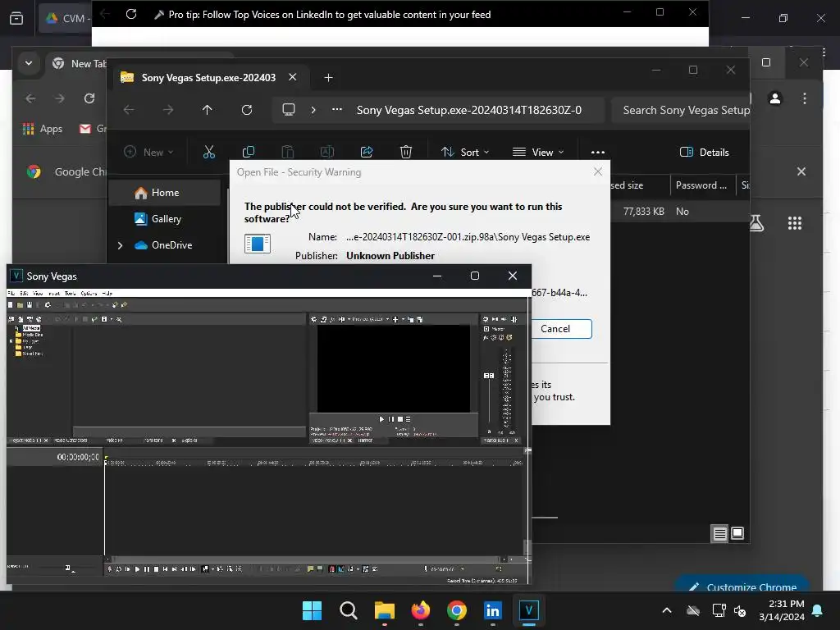Add a new tab in File Explorer
Screen dimensions: 840x630
328,78
